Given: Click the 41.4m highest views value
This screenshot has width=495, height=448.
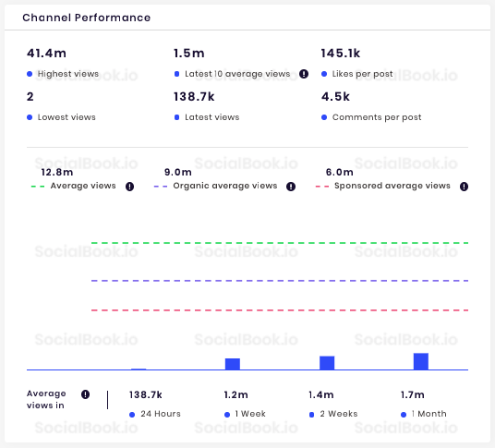Looking at the screenshot, I should tap(46, 53).
